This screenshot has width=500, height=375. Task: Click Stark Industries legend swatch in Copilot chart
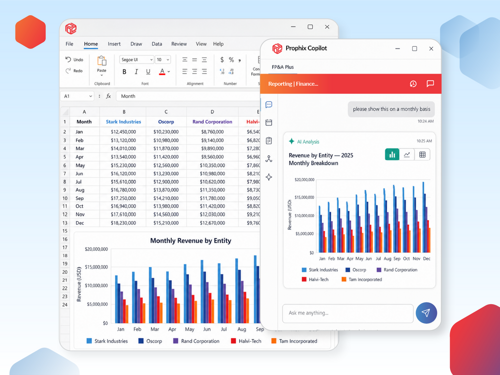pyautogui.click(x=304, y=270)
